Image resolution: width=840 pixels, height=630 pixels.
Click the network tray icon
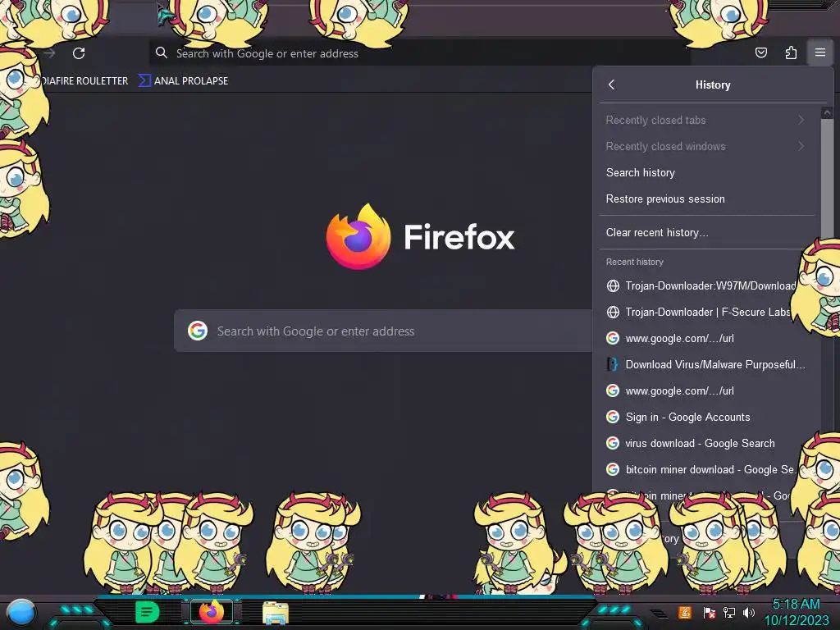729,612
